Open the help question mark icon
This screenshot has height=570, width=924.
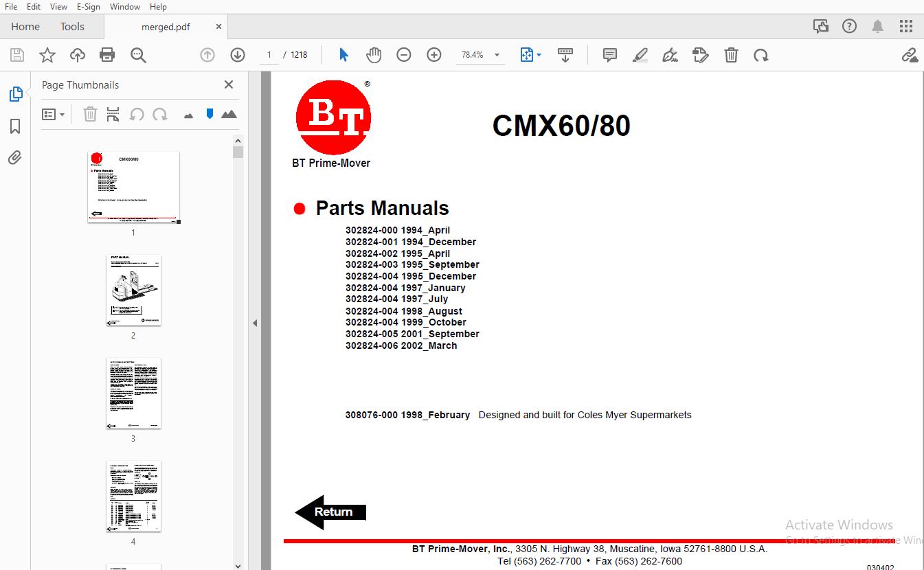click(x=849, y=26)
